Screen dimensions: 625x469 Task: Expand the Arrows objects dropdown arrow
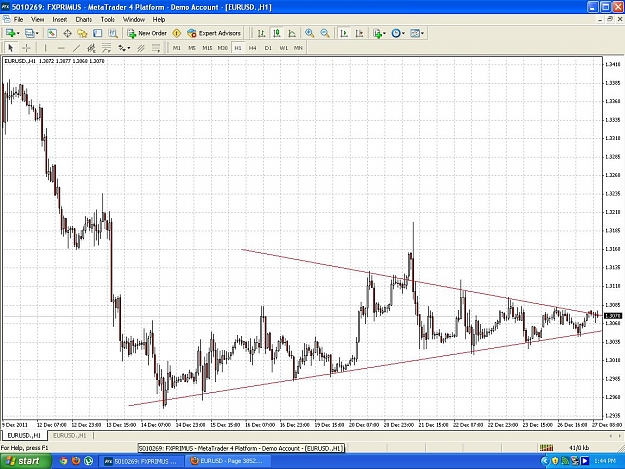click(129, 48)
